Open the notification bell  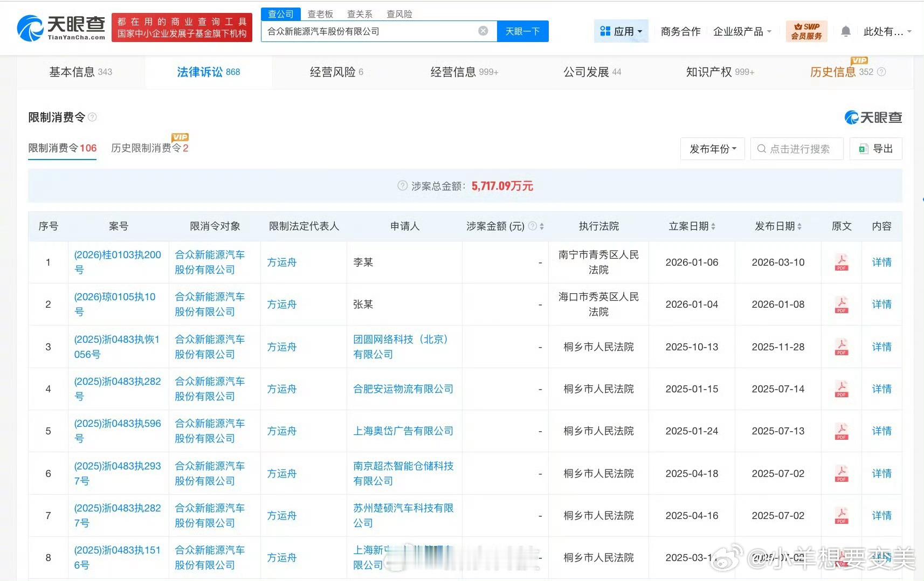pyautogui.click(x=845, y=32)
